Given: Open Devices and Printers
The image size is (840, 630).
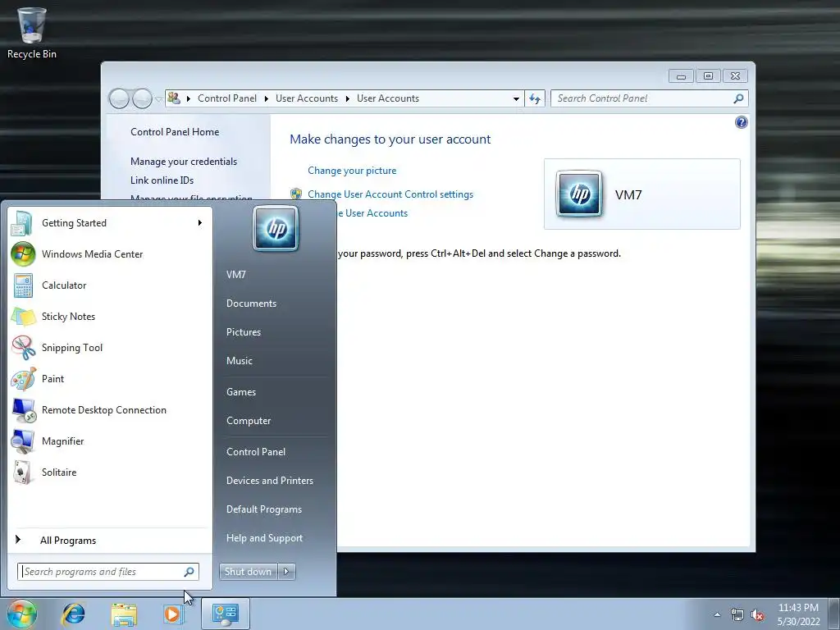Looking at the screenshot, I should 269,481.
